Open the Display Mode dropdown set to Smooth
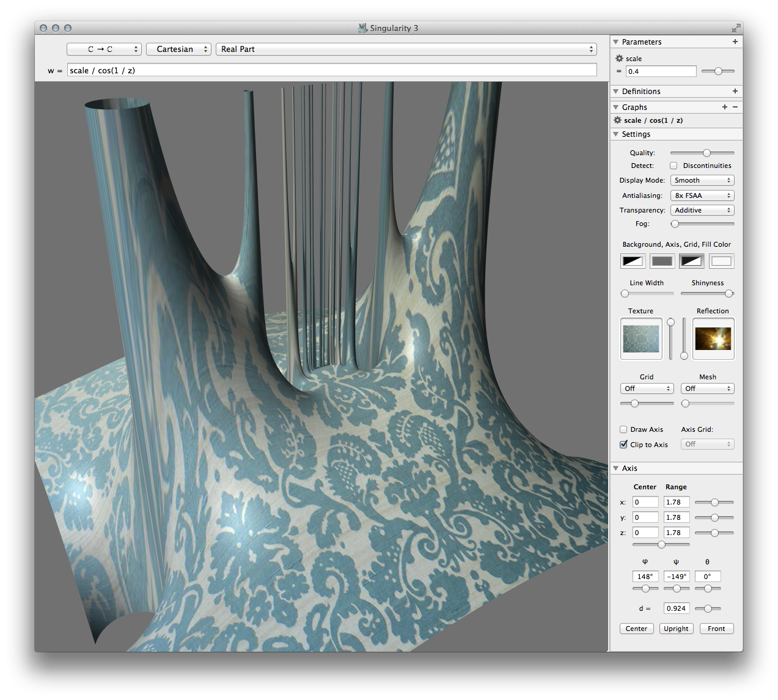The width and height of the screenshot is (778, 700). click(702, 180)
